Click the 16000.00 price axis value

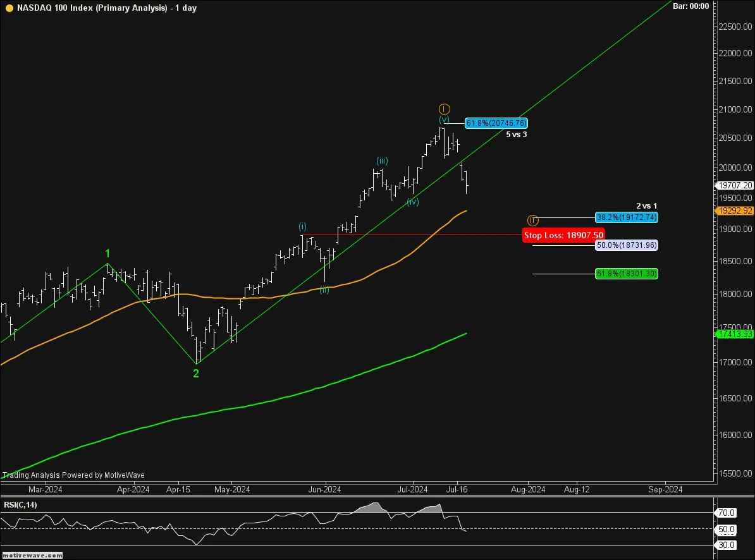coord(735,435)
